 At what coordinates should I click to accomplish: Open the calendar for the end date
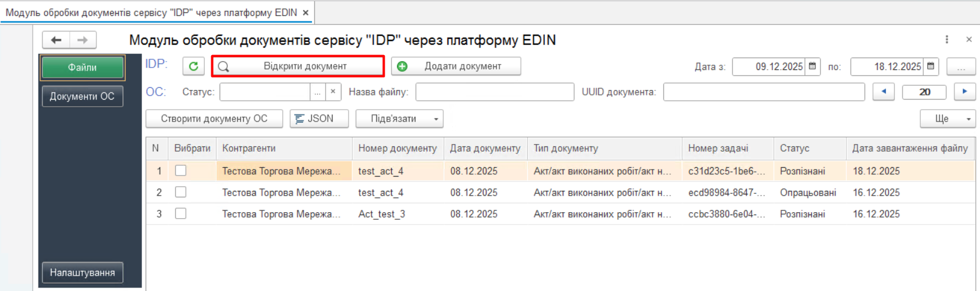[931, 66]
